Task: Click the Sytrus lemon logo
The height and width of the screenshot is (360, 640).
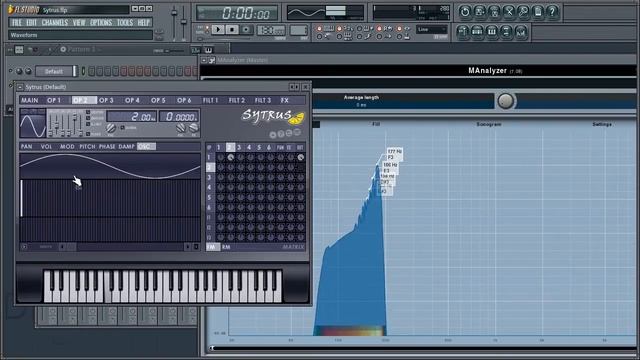Action: 296,118
